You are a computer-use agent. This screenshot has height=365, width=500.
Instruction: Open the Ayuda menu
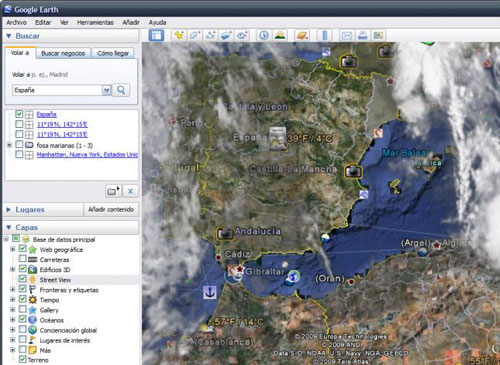tap(157, 22)
